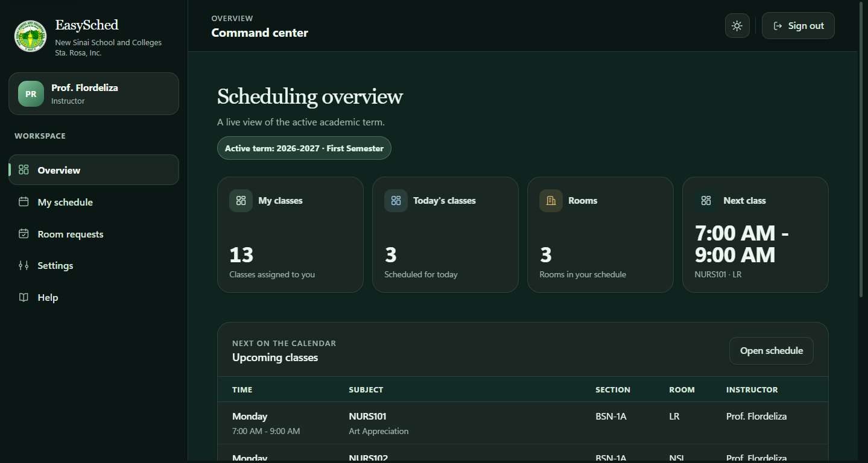Click the Active term 2026-2027 badge
This screenshot has height=463, width=868.
pyautogui.click(x=304, y=148)
